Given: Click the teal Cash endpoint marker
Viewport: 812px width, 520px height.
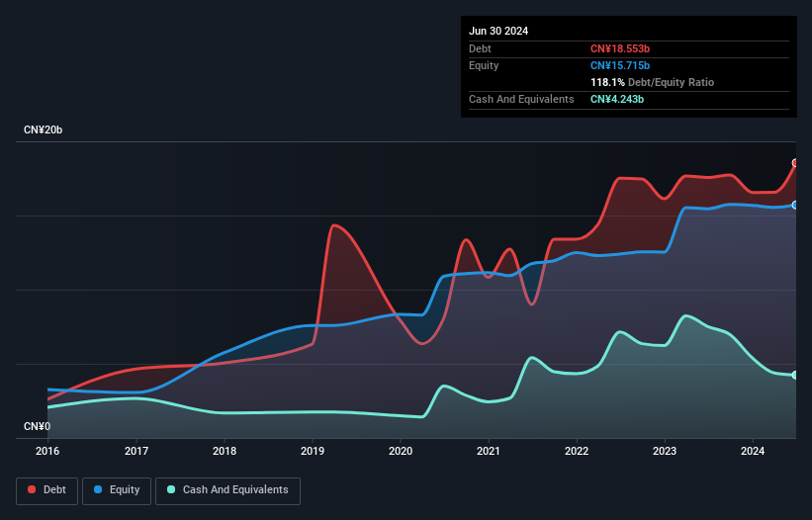Looking at the screenshot, I should [795, 375].
